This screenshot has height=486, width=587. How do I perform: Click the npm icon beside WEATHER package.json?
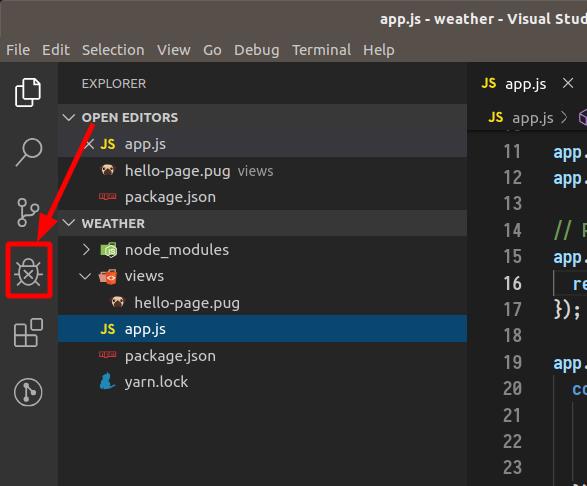pyautogui.click(x=107, y=355)
